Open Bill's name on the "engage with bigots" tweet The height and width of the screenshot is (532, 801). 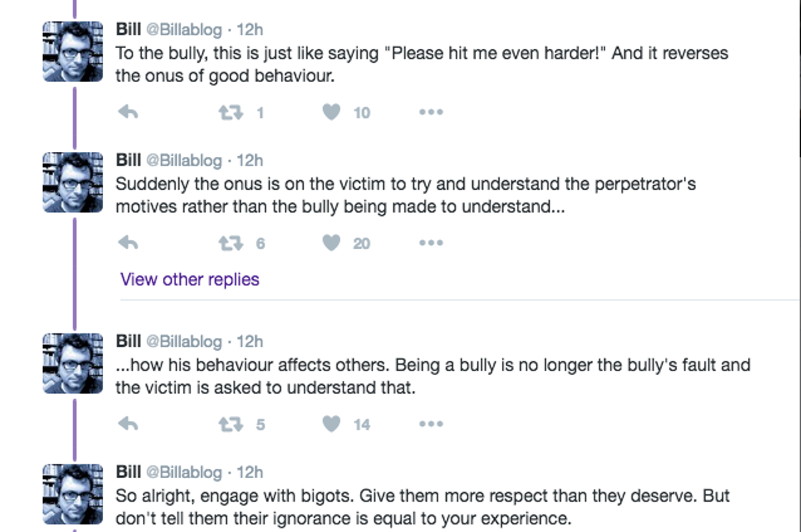point(128,472)
